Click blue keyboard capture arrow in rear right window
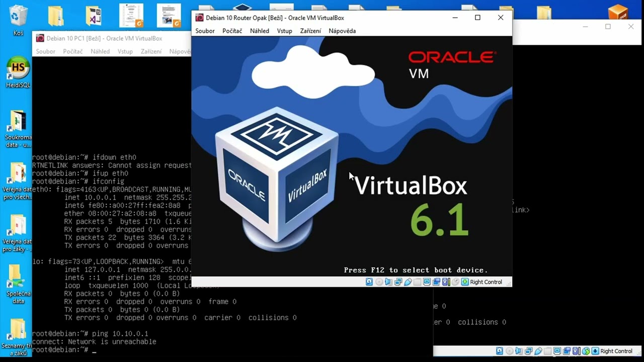This screenshot has height=362, width=644. click(595, 351)
